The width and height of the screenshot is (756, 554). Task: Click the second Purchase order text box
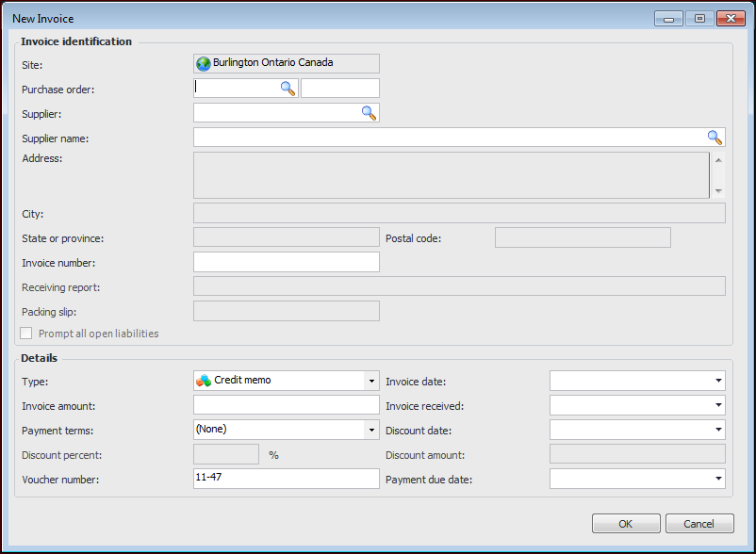(339, 89)
